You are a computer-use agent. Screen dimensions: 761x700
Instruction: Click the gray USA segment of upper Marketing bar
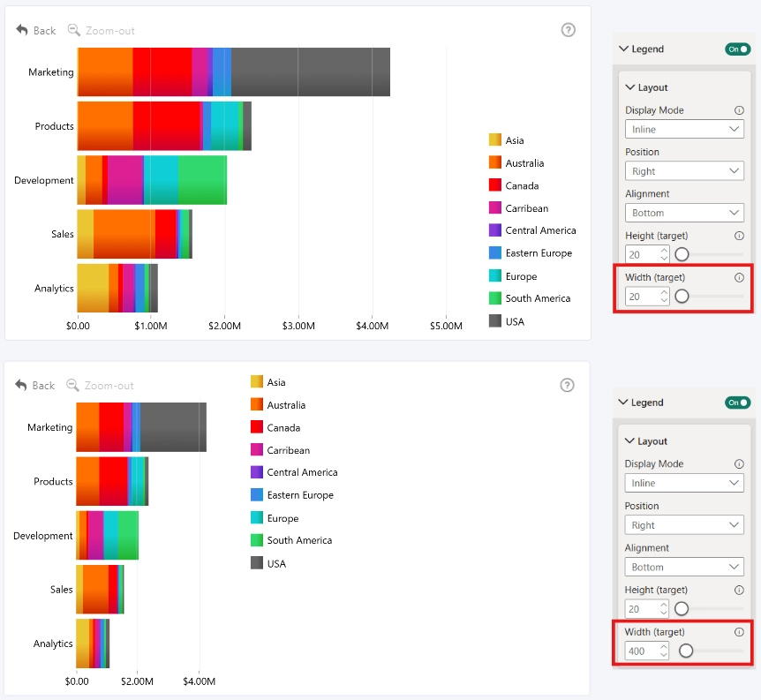[311, 72]
